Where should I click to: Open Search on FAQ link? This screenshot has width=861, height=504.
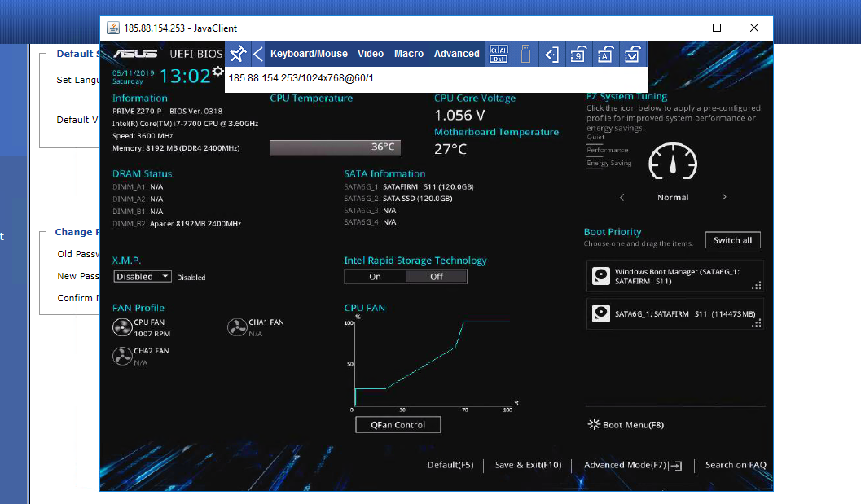tap(736, 465)
